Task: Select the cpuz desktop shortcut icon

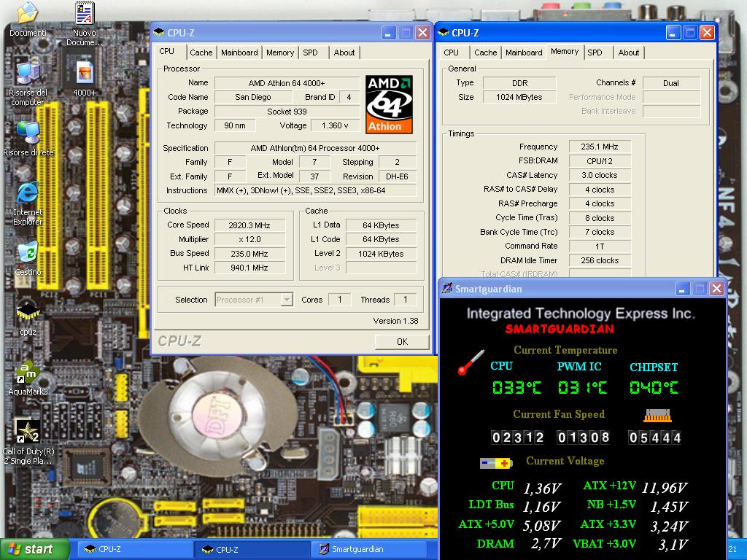Action: click(x=28, y=313)
